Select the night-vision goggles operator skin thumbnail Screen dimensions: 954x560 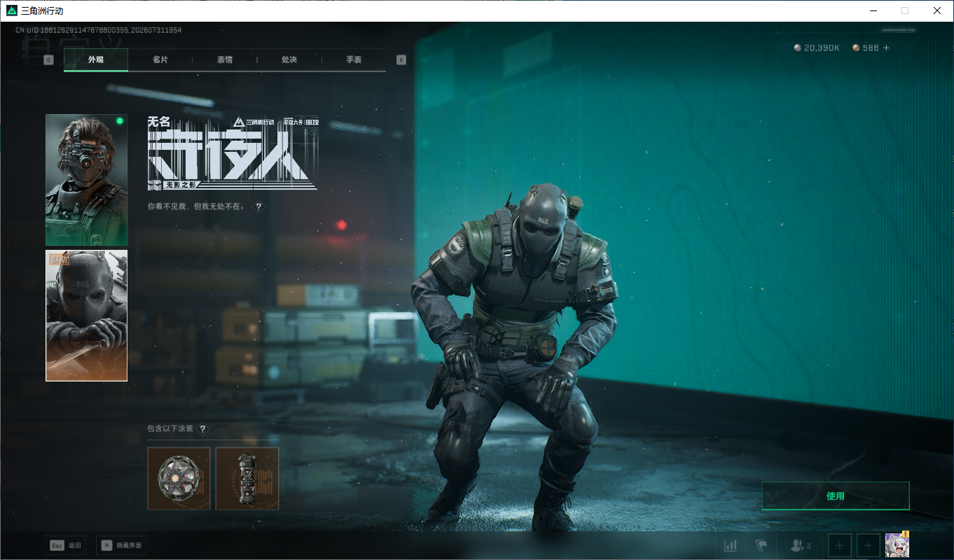click(86, 180)
